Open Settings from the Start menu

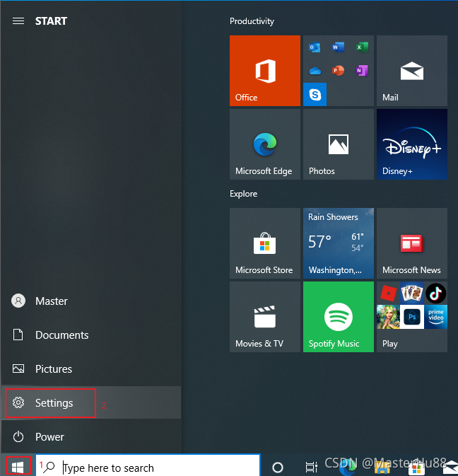(x=91, y=403)
